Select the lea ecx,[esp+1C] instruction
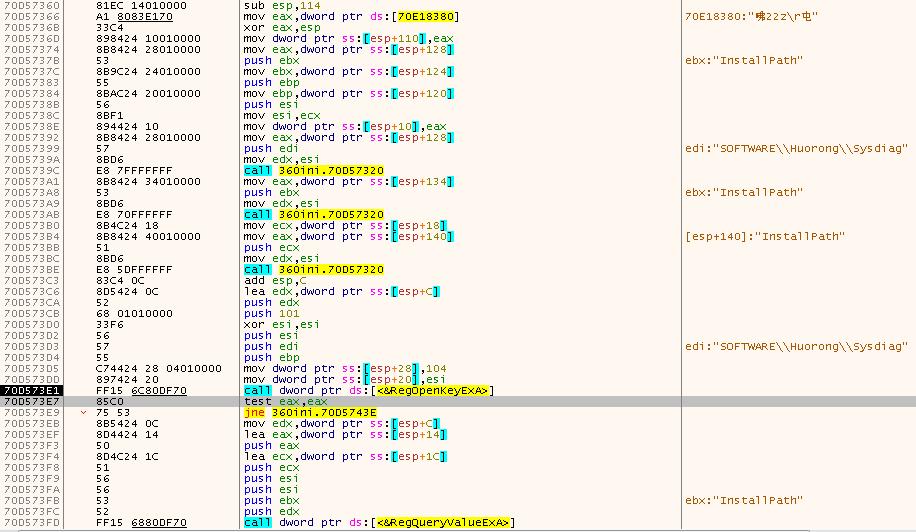This screenshot has width=916, height=532. click(344, 456)
